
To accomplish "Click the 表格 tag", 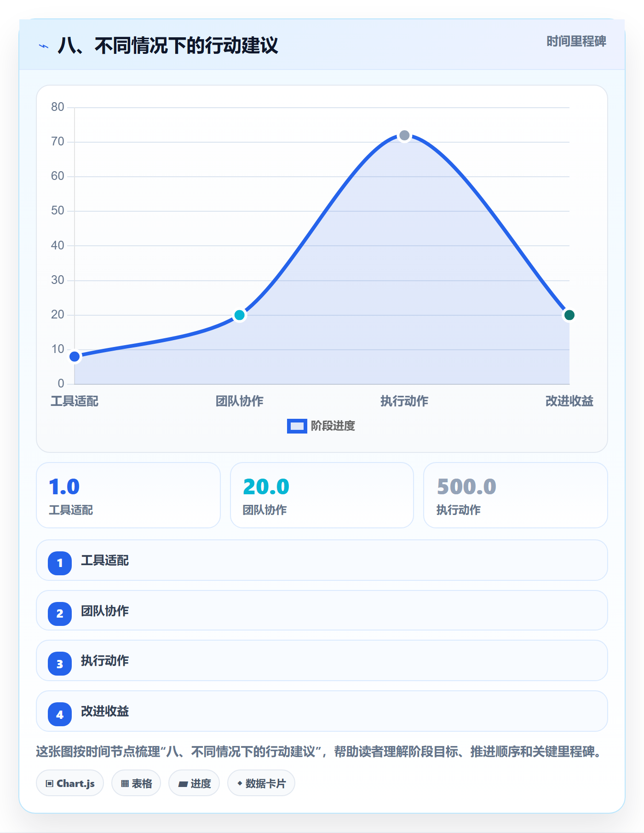I will click(x=136, y=783).
